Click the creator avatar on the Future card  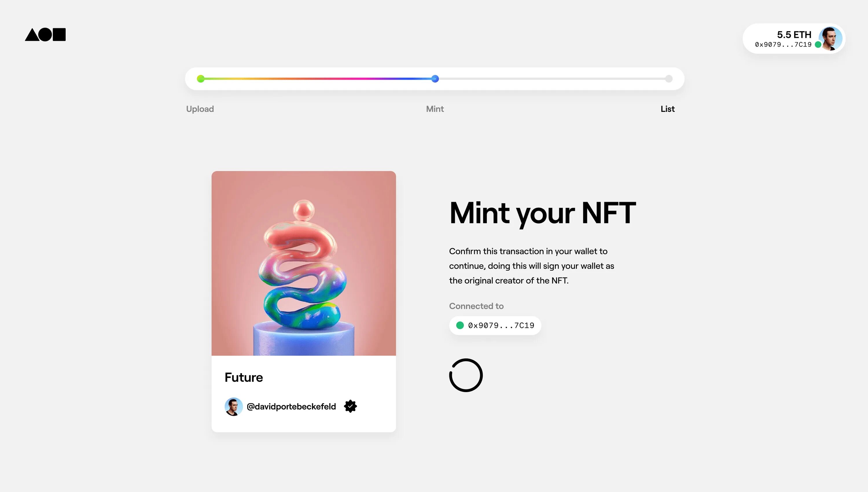(233, 407)
